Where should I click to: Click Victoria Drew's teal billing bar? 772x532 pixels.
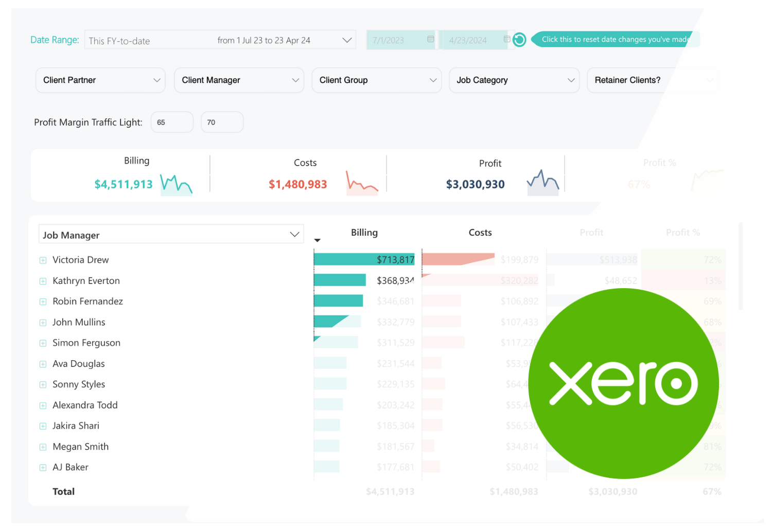345,259
